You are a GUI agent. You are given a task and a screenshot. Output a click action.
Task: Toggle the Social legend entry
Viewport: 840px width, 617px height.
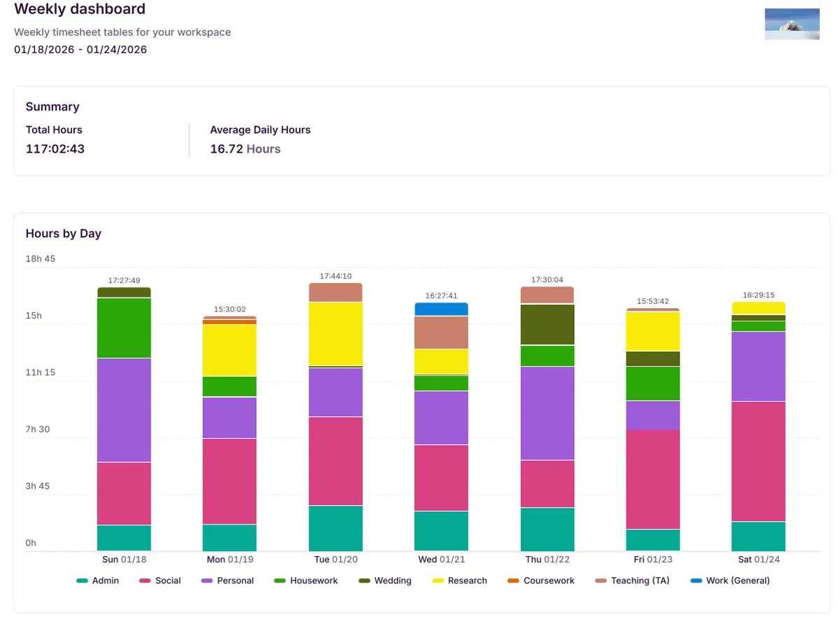pyautogui.click(x=160, y=581)
